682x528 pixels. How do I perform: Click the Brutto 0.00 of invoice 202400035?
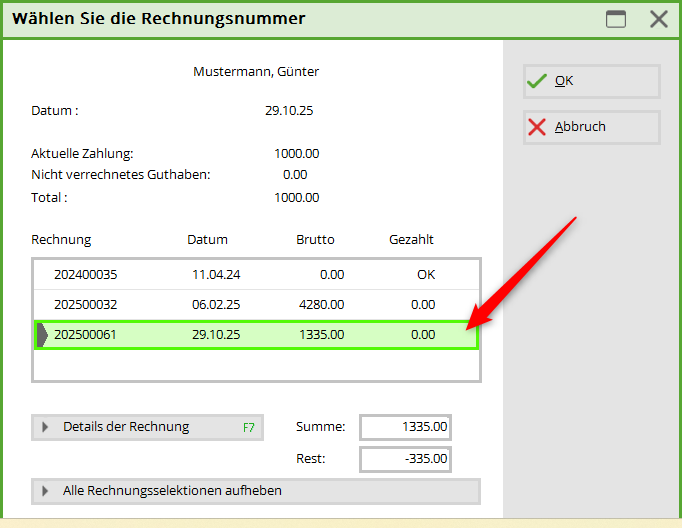tap(332, 274)
